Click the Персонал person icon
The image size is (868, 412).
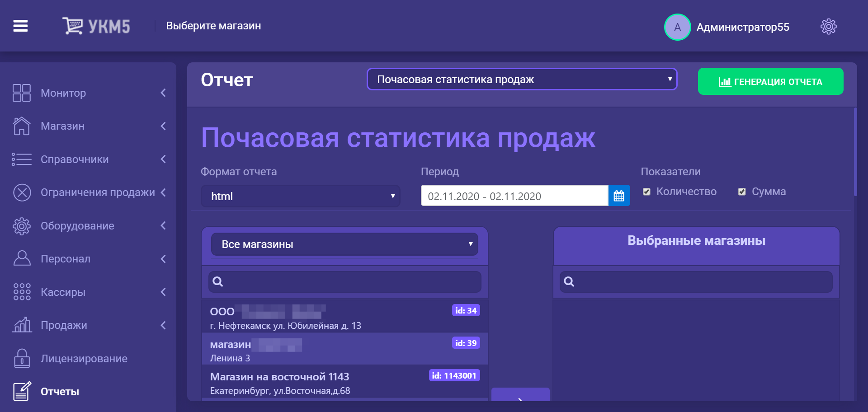(22, 258)
